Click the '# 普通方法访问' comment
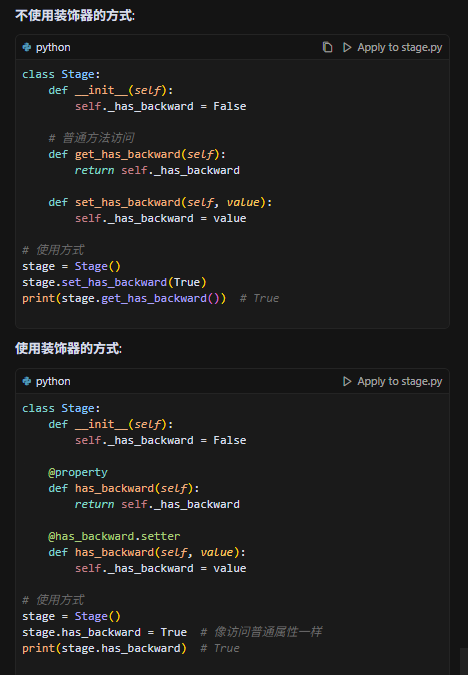 point(91,138)
